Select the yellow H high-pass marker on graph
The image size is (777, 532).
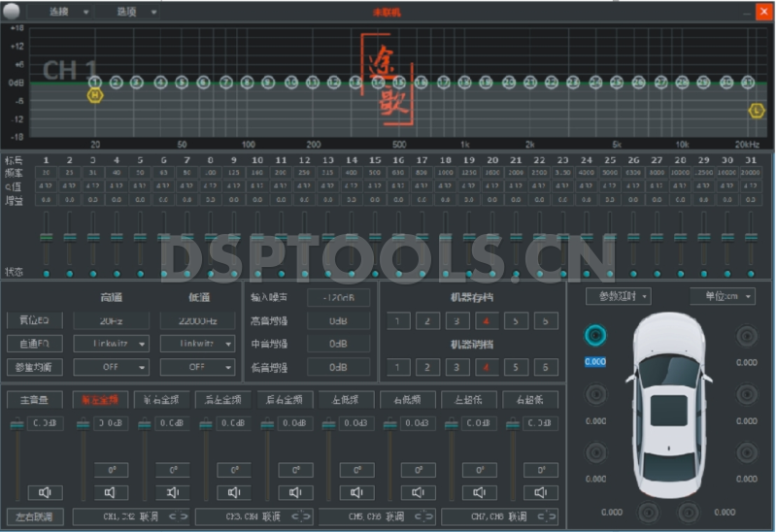point(95,95)
